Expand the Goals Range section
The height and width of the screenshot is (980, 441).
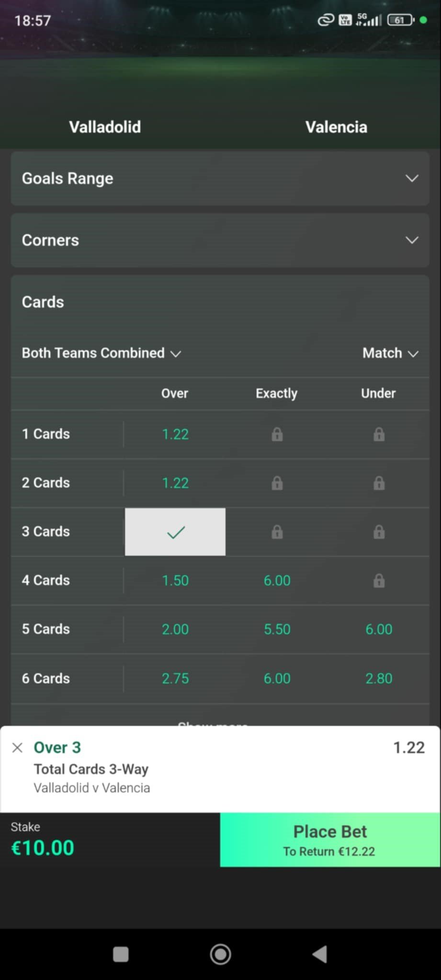coord(220,178)
